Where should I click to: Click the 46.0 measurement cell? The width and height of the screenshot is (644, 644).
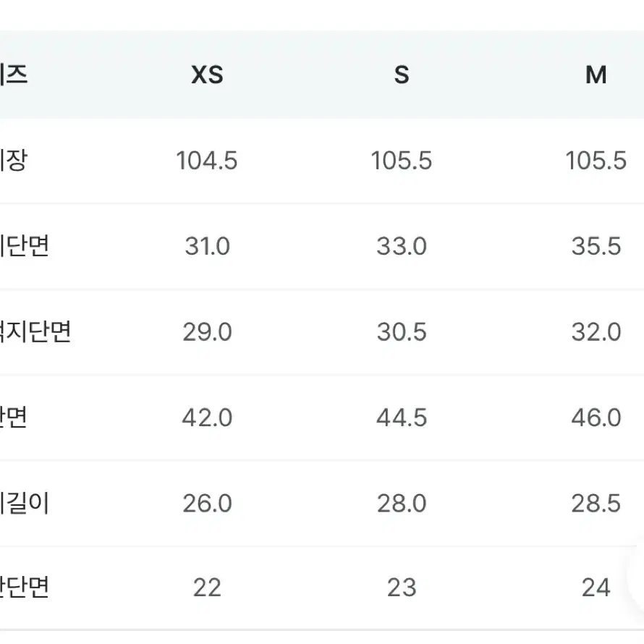tap(596, 418)
